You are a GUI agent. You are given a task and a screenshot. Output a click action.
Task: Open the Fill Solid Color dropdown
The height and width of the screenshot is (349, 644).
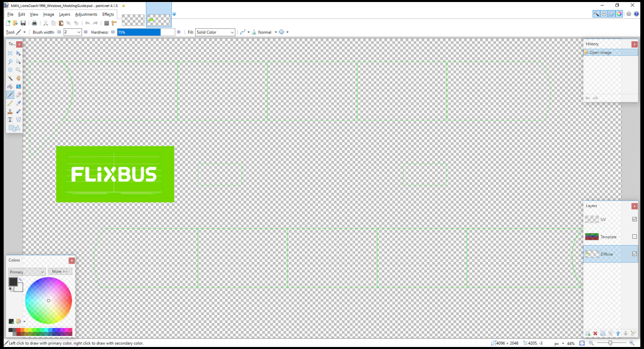pos(215,32)
